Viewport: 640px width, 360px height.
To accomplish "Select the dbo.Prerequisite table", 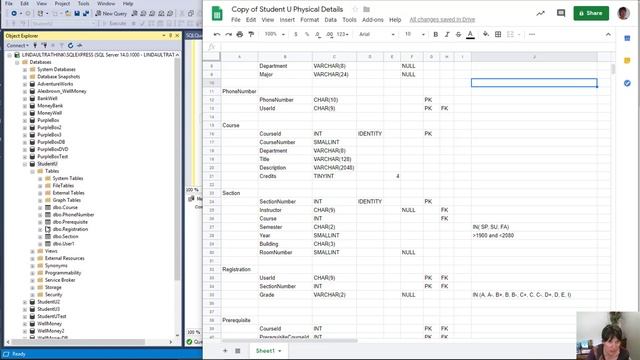I will coord(70,222).
